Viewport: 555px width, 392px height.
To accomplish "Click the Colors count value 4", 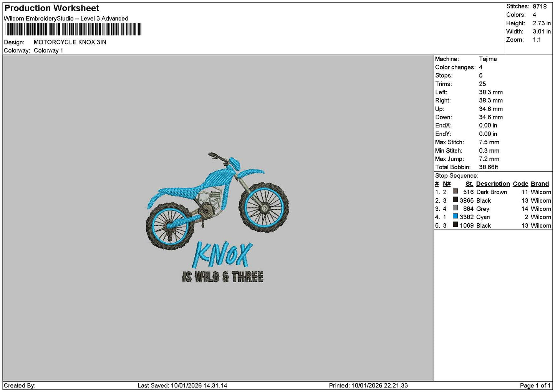I will 534,15.
